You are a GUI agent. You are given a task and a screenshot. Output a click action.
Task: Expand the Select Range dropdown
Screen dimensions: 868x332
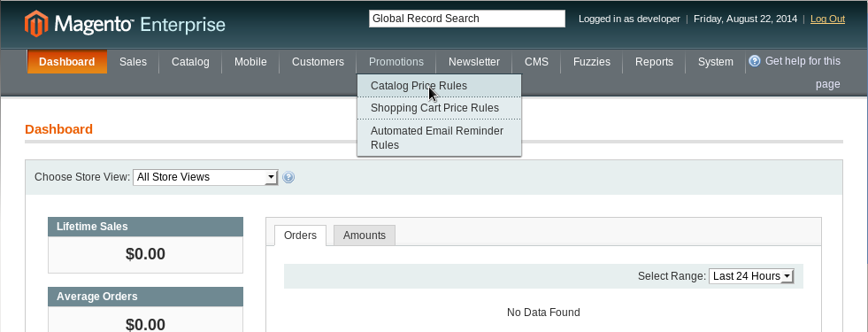tap(751, 276)
